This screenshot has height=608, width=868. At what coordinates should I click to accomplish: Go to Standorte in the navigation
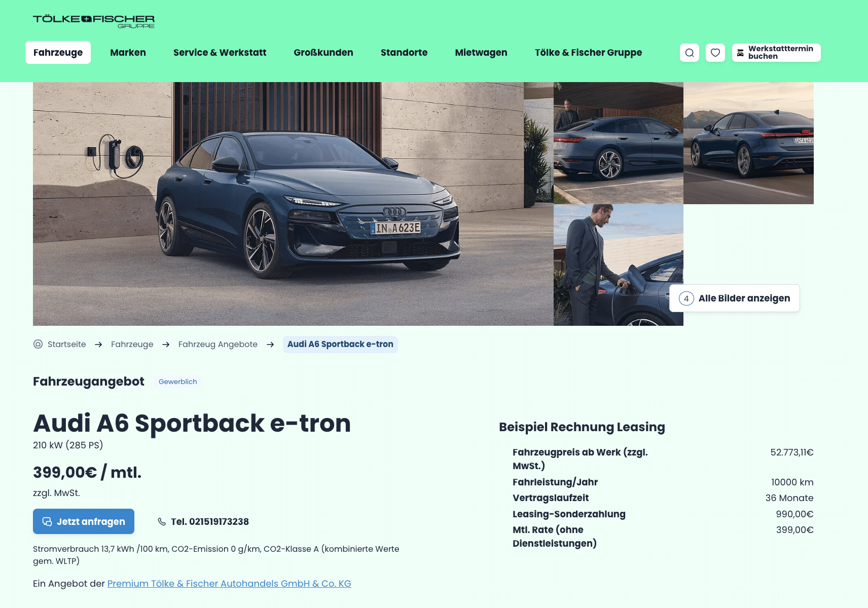coord(404,53)
